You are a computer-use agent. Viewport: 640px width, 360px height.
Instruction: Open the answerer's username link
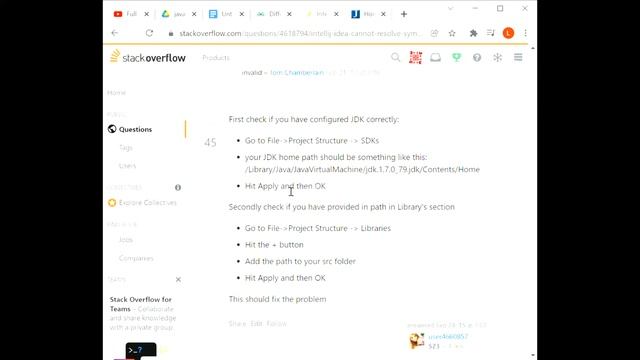[448, 337]
